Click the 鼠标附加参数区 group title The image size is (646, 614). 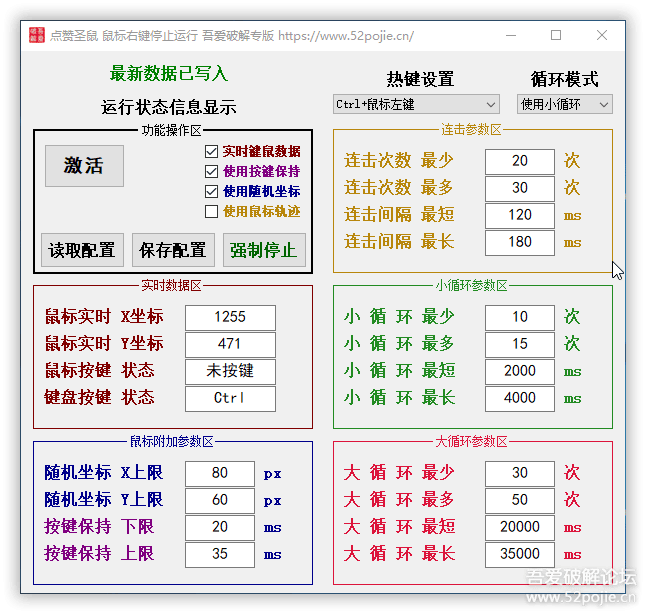(171, 442)
